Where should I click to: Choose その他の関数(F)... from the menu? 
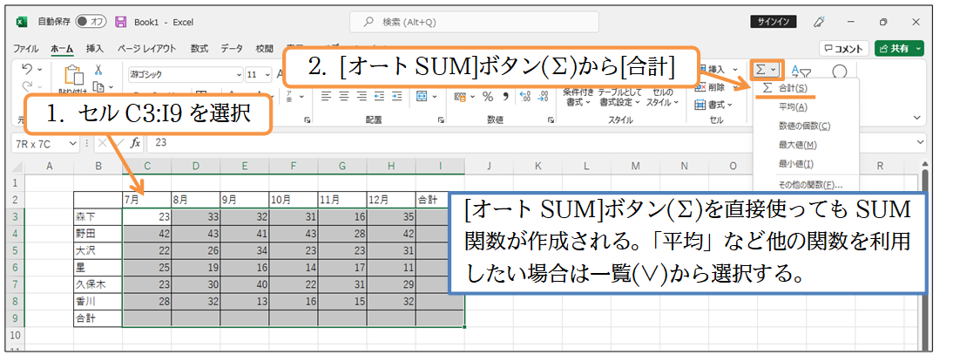[806, 185]
